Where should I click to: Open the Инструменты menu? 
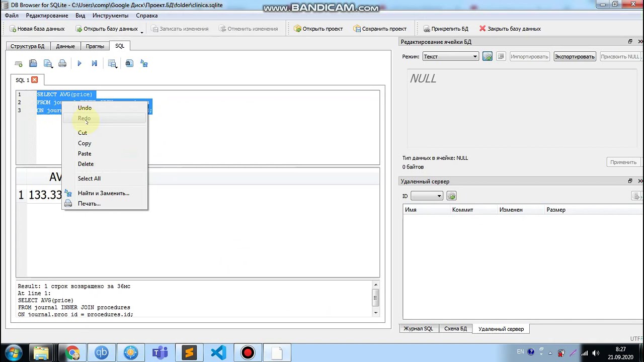coord(111,16)
